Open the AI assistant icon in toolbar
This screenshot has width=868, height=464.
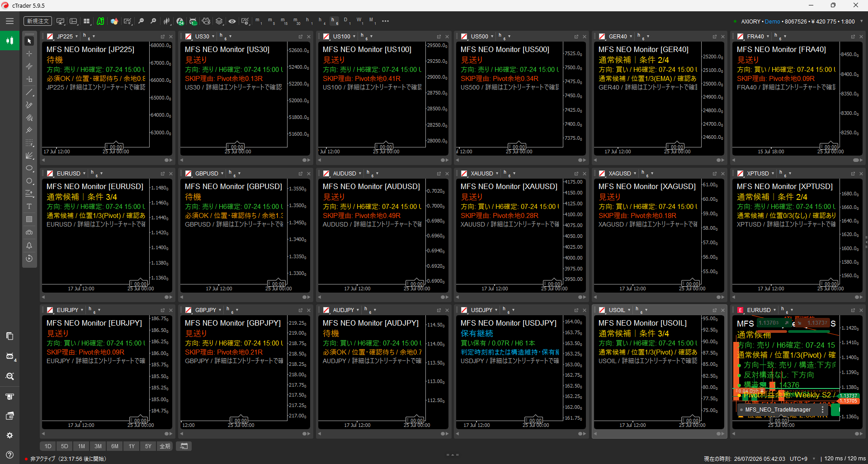[x=100, y=21]
